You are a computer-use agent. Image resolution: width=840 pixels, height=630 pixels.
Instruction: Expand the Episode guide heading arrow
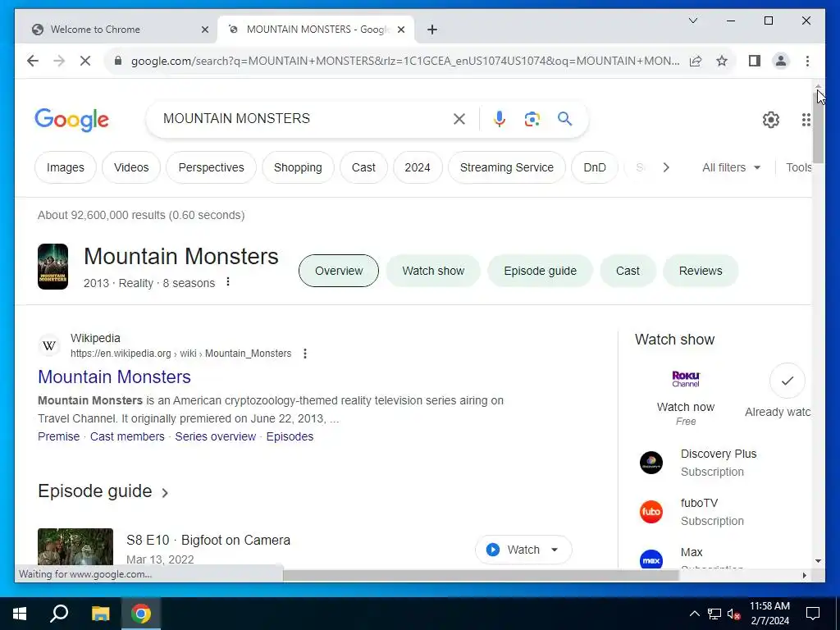pyautogui.click(x=165, y=492)
